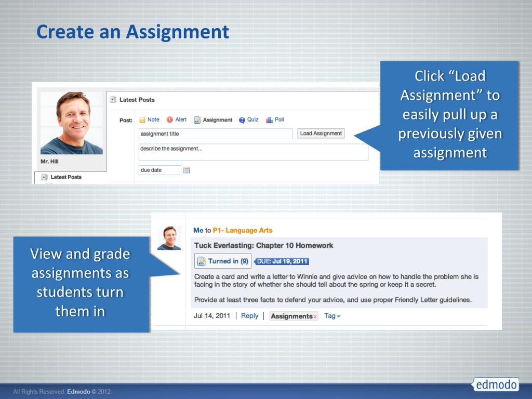532x399 pixels.
Task: Click the small avatar beside the post
Action: click(x=169, y=238)
